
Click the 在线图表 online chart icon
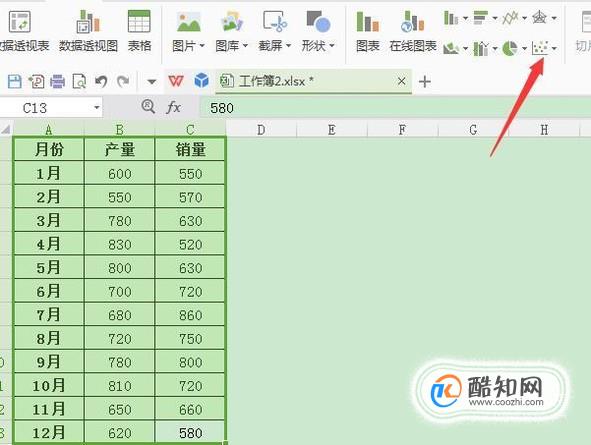coord(413,21)
